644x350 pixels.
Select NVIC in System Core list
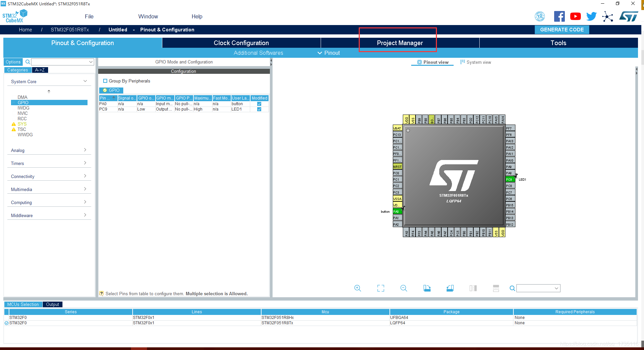point(23,113)
